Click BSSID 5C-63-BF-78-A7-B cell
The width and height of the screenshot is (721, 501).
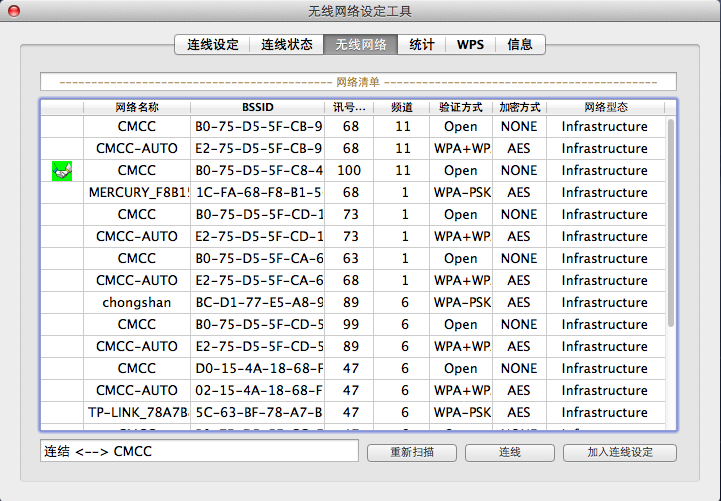pos(258,412)
